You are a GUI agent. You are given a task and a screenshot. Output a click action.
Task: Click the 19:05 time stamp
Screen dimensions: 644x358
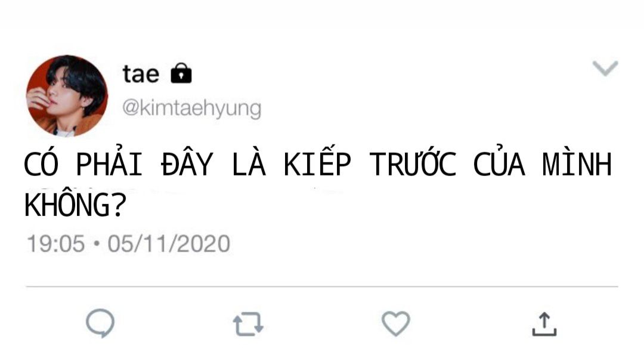55,243
